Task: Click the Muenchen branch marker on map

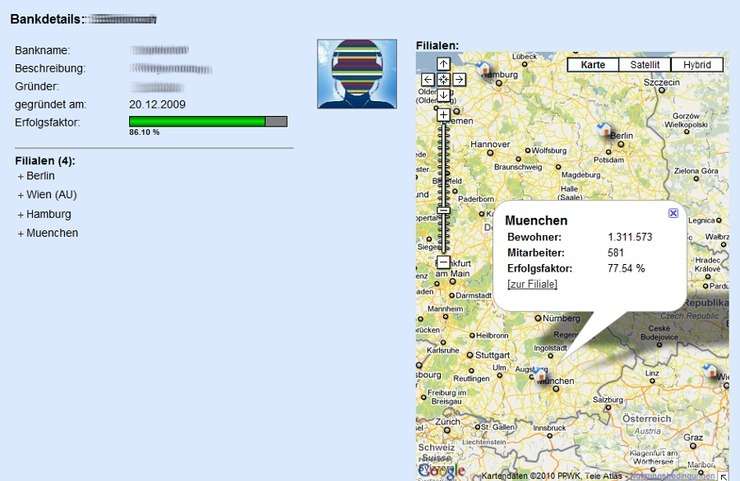Action: [541, 375]
